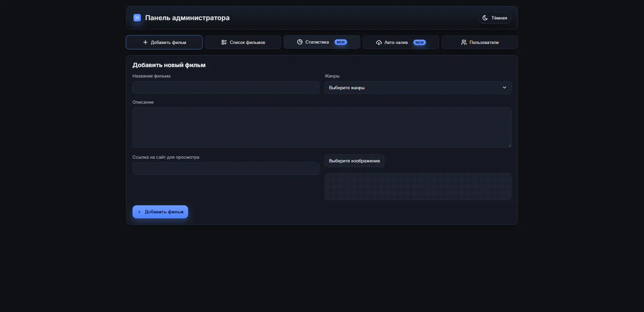Click the list icon on the Список фильмов tab
This screenshot has width=644, height=312.
tap(224, 42)
